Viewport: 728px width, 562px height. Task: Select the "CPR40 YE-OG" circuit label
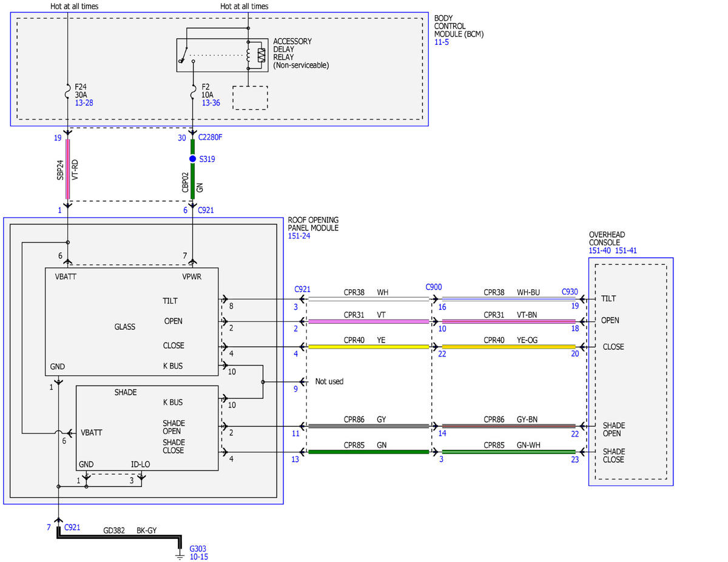tap(511, 341)
